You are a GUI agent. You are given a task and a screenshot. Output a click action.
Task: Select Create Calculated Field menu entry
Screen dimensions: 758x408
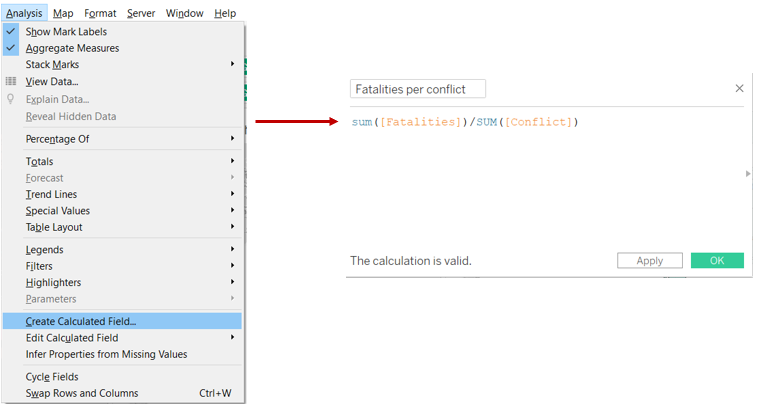[81, 322]
